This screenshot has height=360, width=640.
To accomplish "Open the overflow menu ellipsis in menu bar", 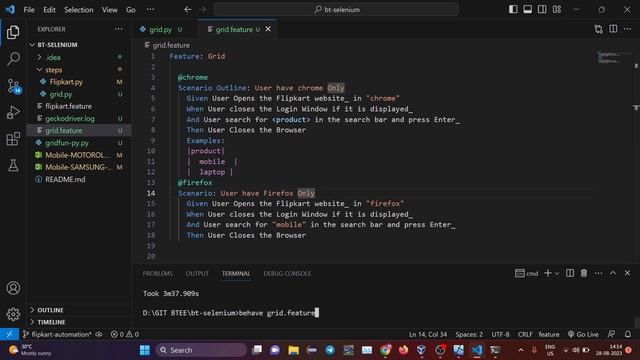I will [150, 9].
